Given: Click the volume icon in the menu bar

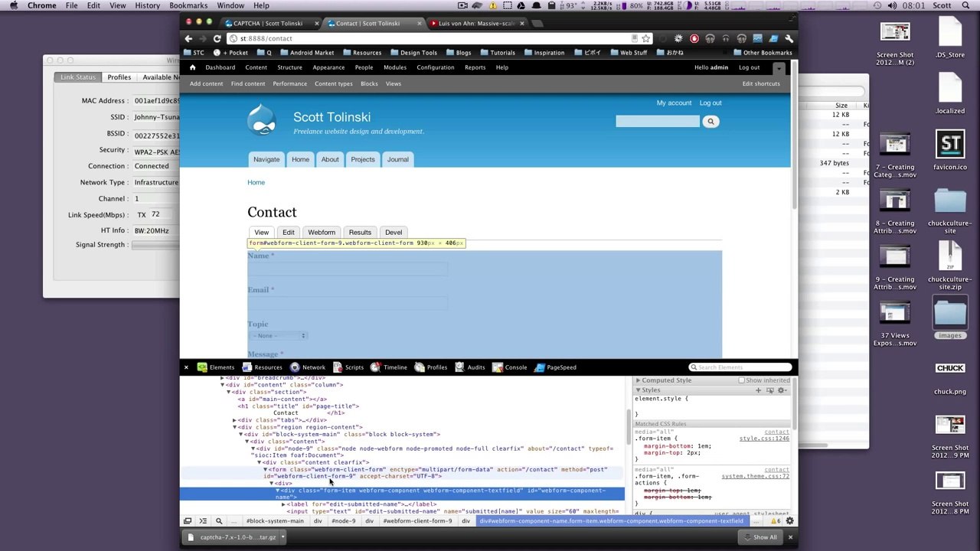Looking at the screenshot, I should click(x=893, y=5).
